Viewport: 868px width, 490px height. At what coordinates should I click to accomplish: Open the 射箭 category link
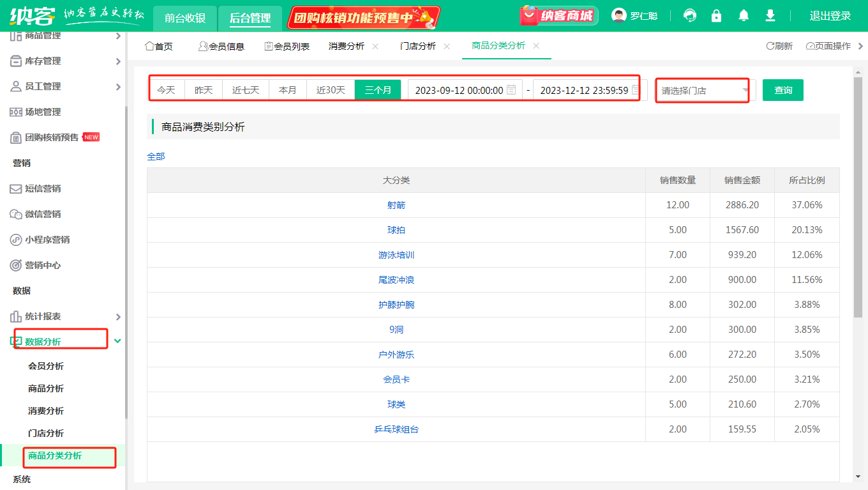point(396,205)
